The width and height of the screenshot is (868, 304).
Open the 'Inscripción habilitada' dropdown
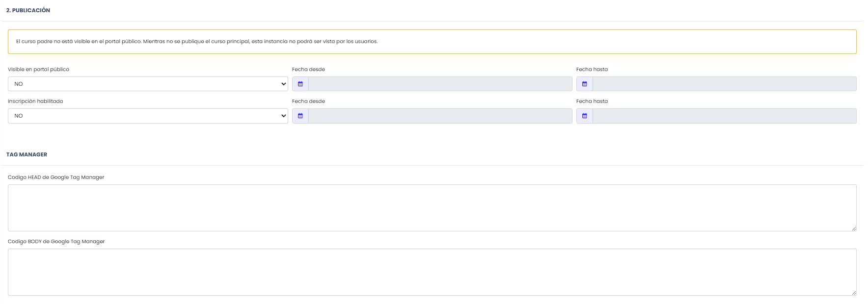click(148, 116)
